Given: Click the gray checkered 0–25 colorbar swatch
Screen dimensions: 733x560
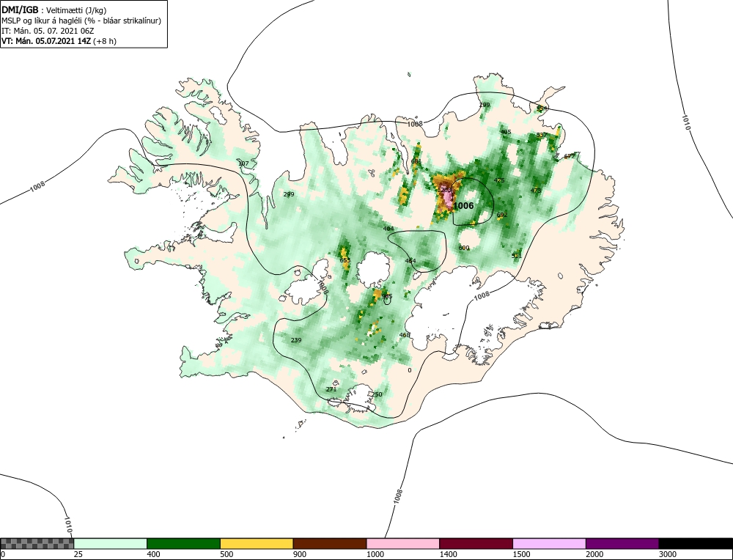Looking at the screenshot, I should pyautogui.click(x=37, y=543).
